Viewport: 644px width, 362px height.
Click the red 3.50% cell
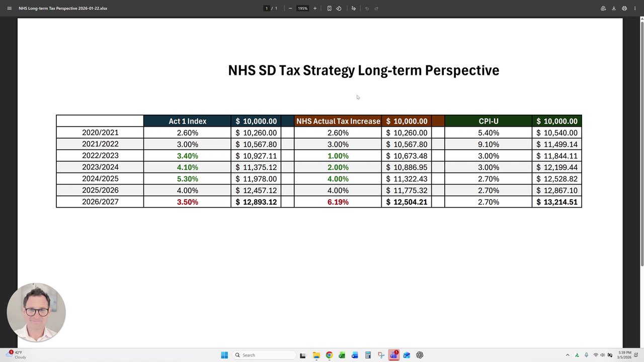pyautogui.click(x=187, y=202)
